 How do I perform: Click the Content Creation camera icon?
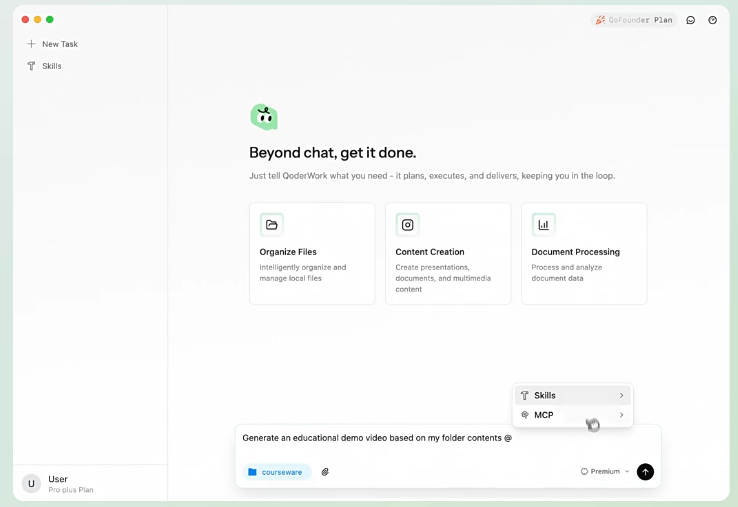(408, 225)
